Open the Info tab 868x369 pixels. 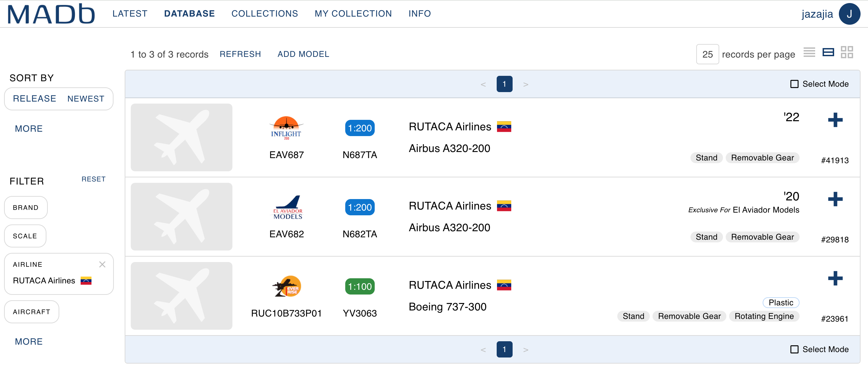pyautogui.click(x=419, y=14)
